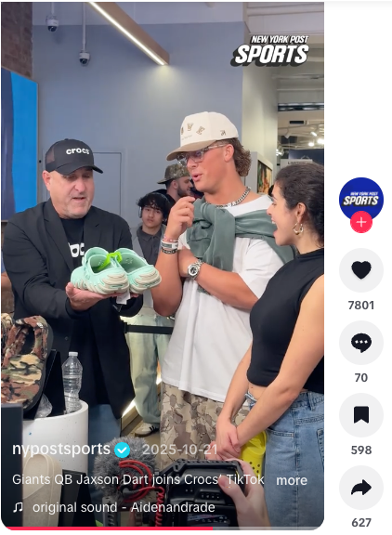This screenshot has height=535, width=392.
Task: Open New York Post Sports profile avatar
Action: (361, 199)
